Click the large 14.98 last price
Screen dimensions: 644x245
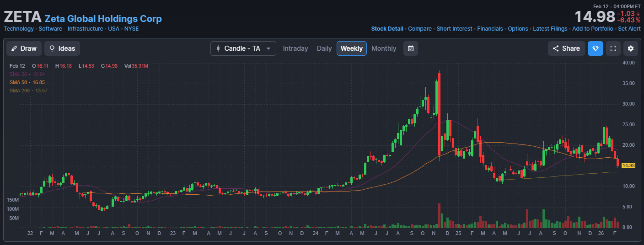[x=595, y=17]
